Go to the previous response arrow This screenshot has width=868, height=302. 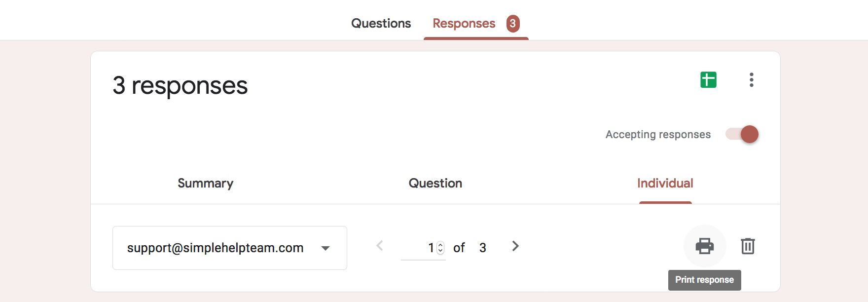380,246
